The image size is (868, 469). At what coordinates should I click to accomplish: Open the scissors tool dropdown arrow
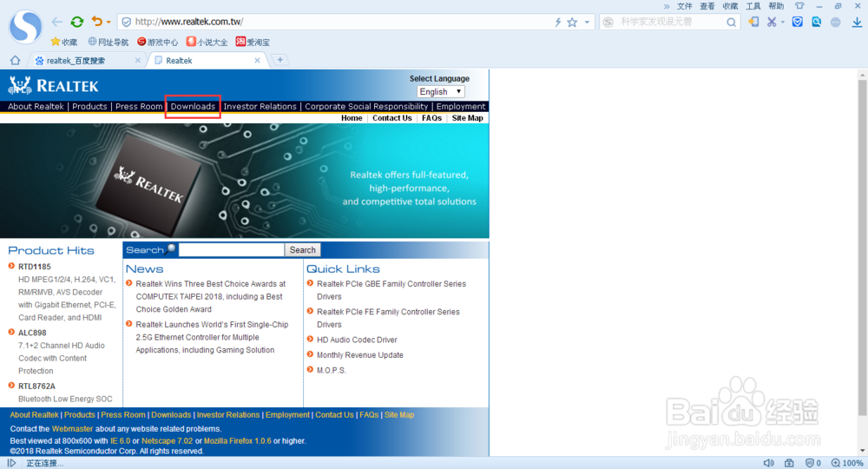coord(783,23)
